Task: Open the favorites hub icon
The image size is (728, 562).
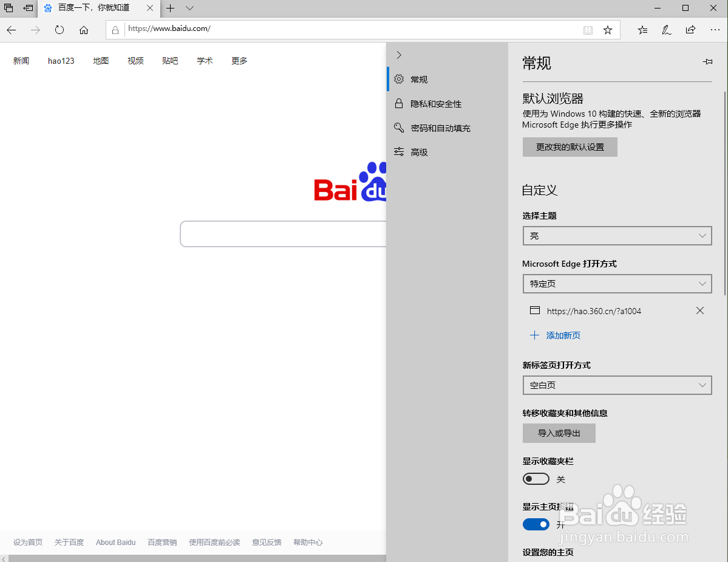Action: click(x=642, y=30)
